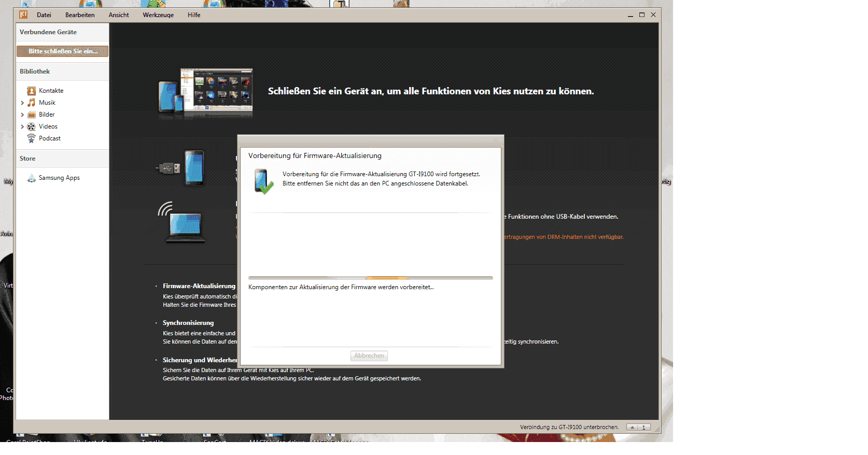868x455 pixels.
Task: Select Videos label in library
Action: 48,126
